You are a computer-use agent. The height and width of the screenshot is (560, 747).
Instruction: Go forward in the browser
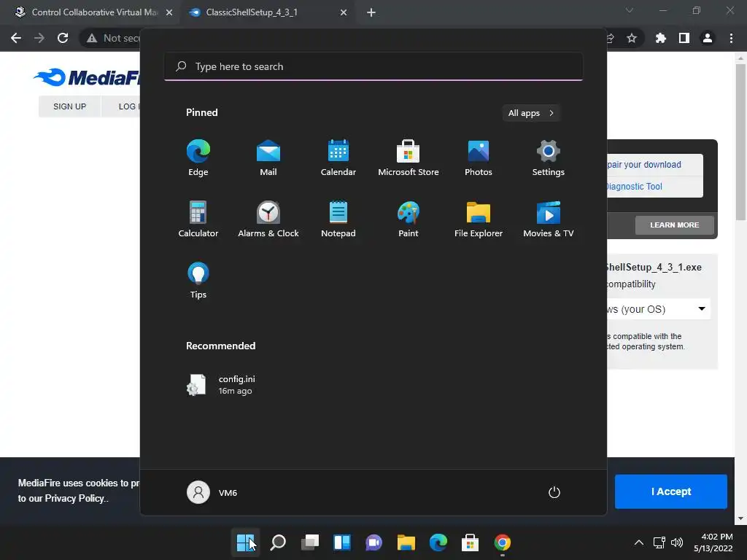(39, 38)
